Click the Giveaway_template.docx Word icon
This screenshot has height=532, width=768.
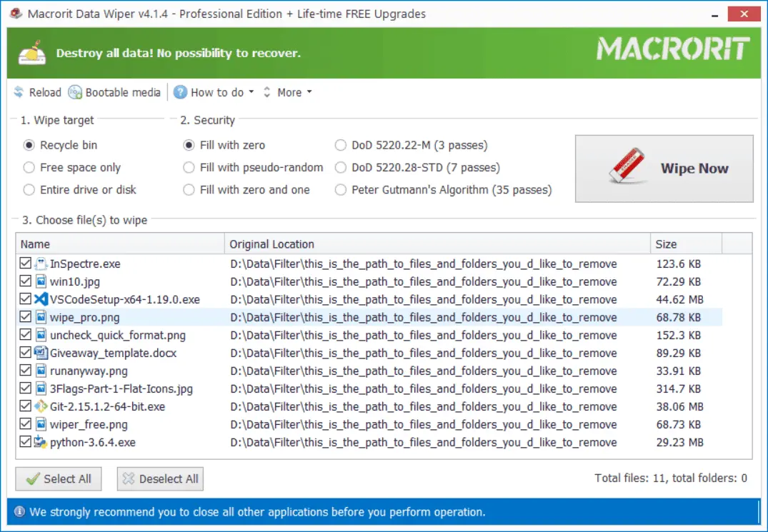pos(41,353)
